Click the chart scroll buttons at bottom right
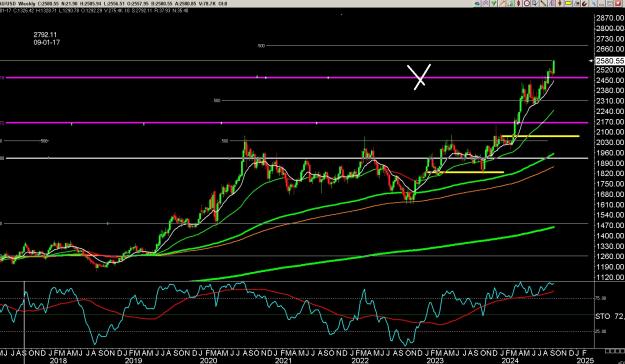Viewport: 625px width, 364px height. tap(615, 351)
